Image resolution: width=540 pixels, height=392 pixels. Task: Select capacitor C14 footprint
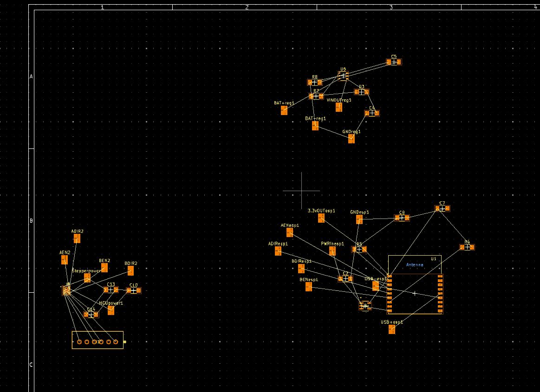(x=91, y=315)
